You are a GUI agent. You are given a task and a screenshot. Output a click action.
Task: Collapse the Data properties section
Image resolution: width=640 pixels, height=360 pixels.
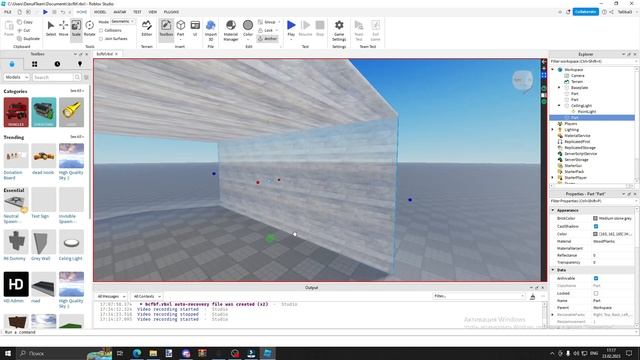click(x=553, y=270)
